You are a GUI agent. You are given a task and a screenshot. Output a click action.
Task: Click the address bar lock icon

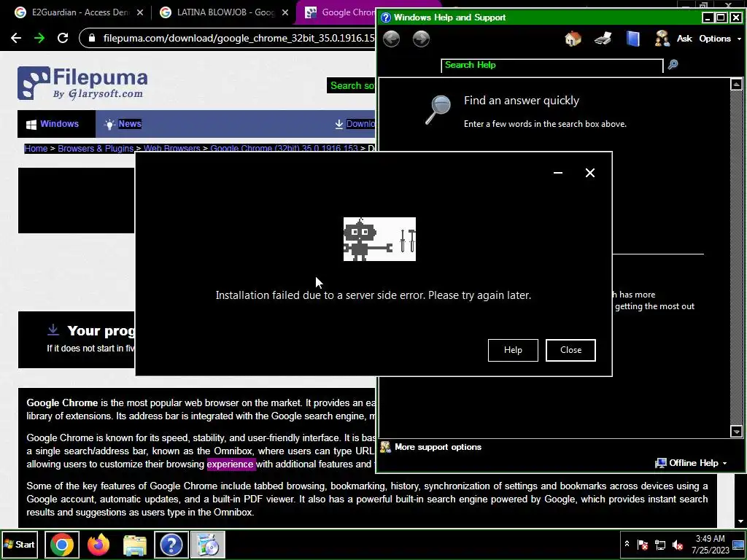coord(92,38)
